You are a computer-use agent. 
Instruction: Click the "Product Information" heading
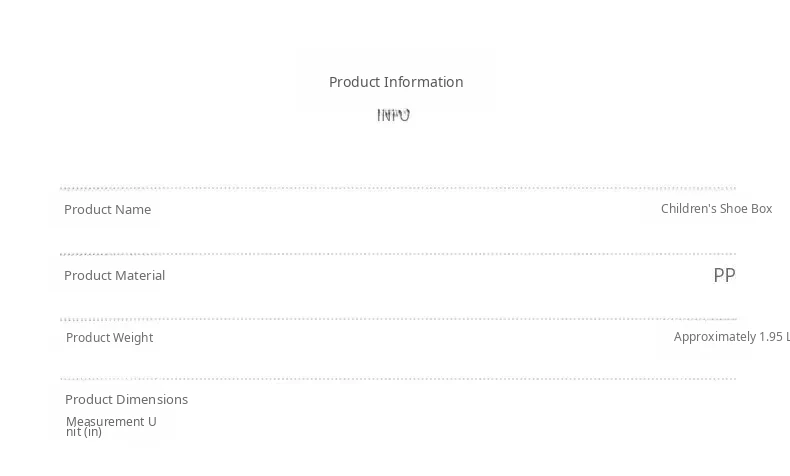[x=396, y=82]
